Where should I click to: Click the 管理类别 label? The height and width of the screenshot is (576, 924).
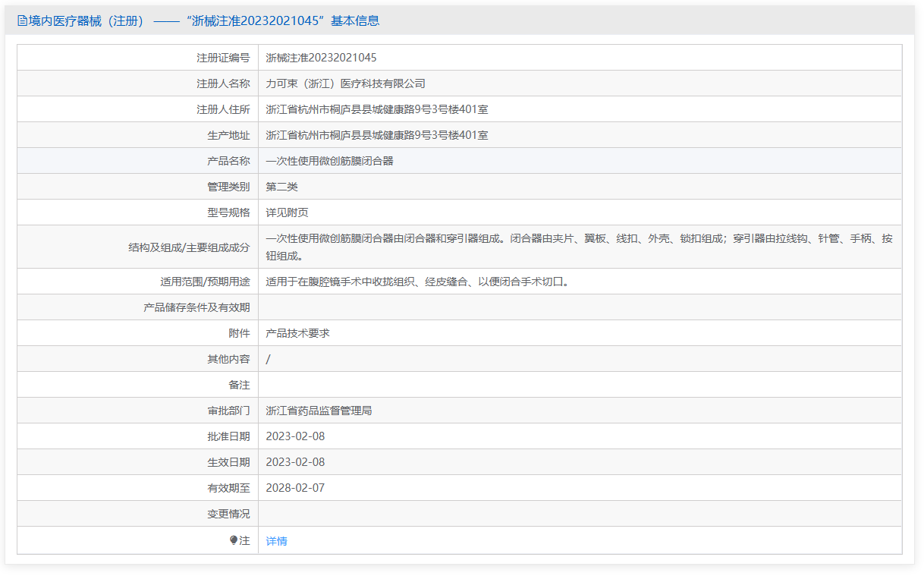tap(228, 187)
